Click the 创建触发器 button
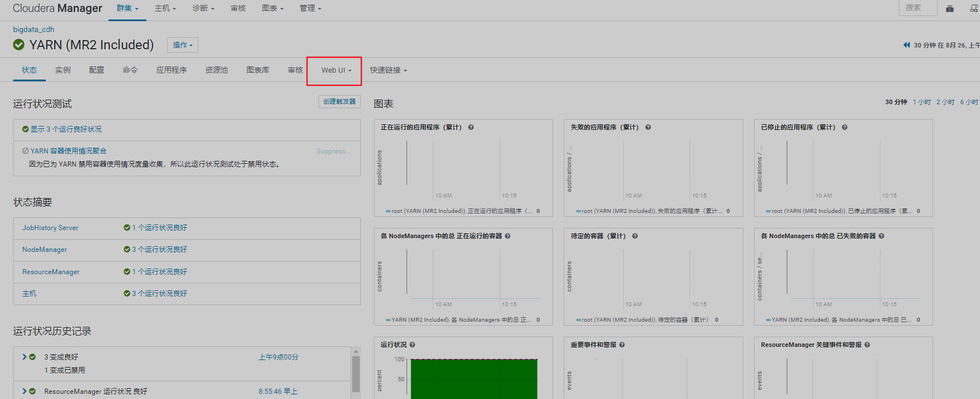The width and height of the screenshot is (980, 399). point(340,101)
